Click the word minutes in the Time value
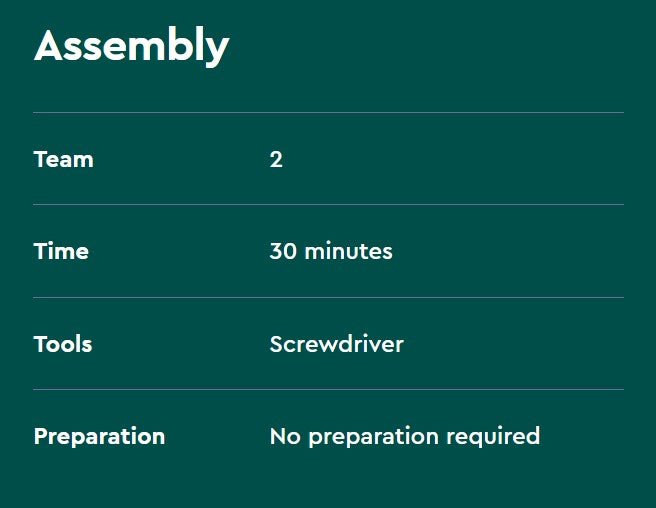Screen dimensions: 656x508 [x=348, y=251]
